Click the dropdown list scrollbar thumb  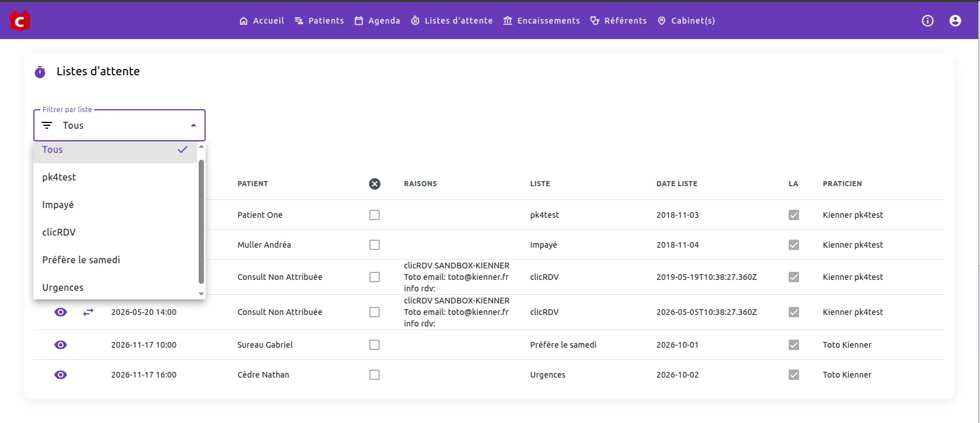pos(201,221)
